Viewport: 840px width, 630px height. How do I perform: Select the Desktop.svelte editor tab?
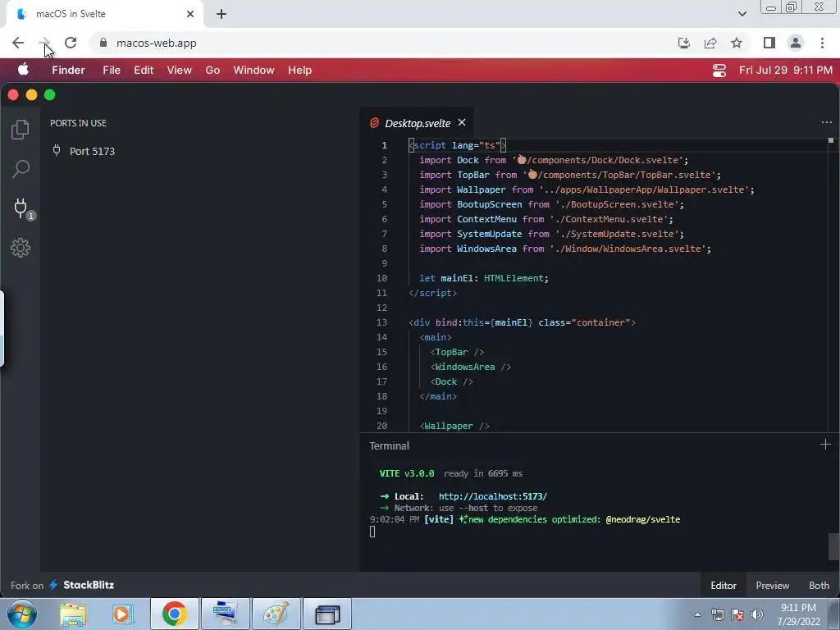pyautogui.click(x=418, y=123)
